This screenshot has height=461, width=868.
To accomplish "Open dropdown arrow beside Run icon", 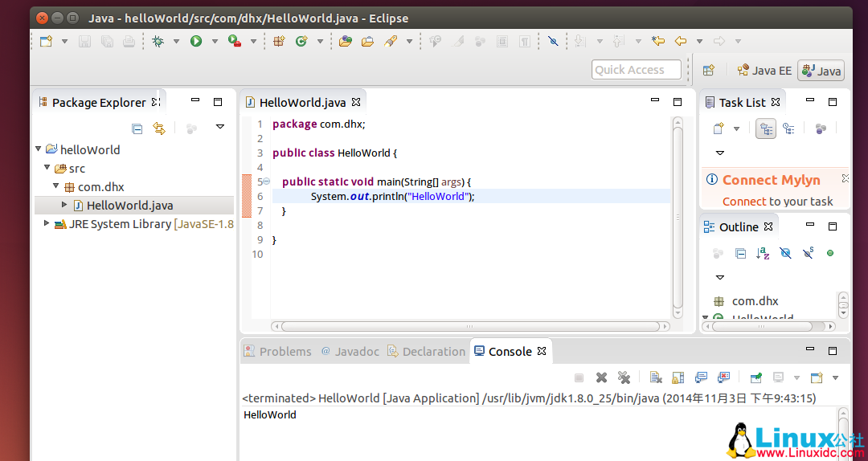I will pyautogui.click(x=215, y=42).
